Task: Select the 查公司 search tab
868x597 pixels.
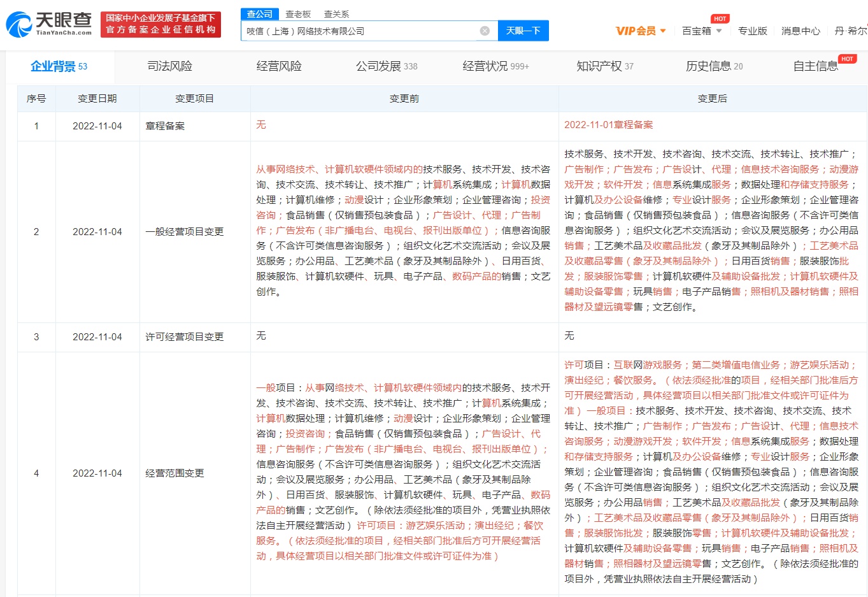Action: [259, 14]
